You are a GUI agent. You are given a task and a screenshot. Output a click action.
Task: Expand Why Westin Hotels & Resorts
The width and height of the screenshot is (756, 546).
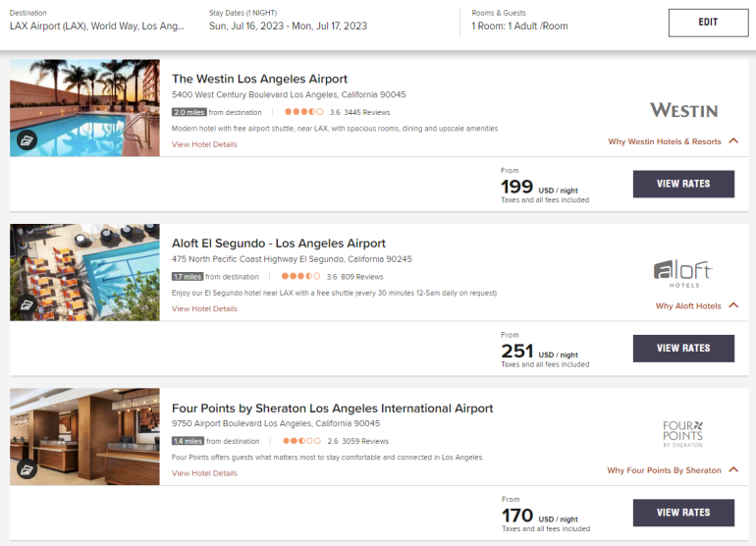(x=673, y=141)
